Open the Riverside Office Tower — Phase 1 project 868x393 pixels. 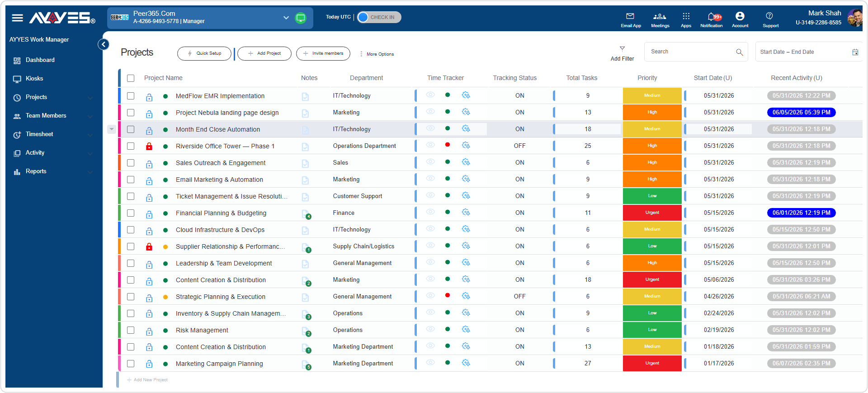225,146
